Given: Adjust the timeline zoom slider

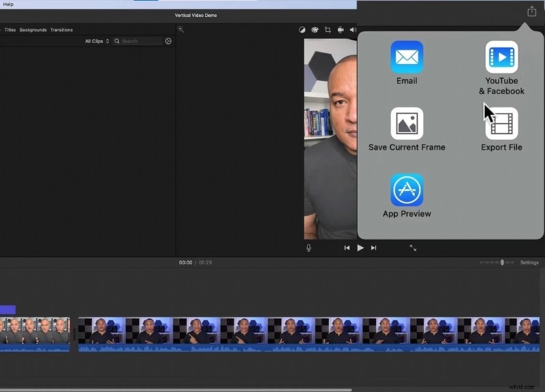Looking at the screenshot, I should coord(502,262).
